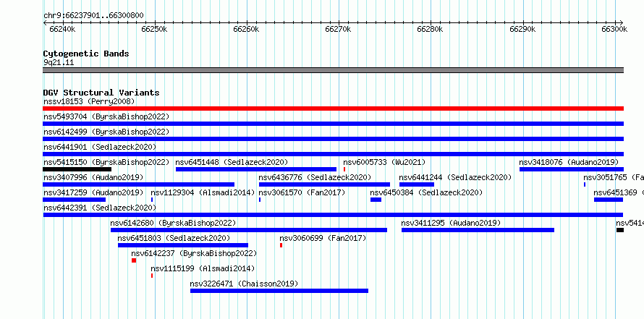Click the nsv5415150 (ByrskaBishop2022) label
Image resolution: width=644 pixels, height=319 pixels.
(x=106, y=162)
